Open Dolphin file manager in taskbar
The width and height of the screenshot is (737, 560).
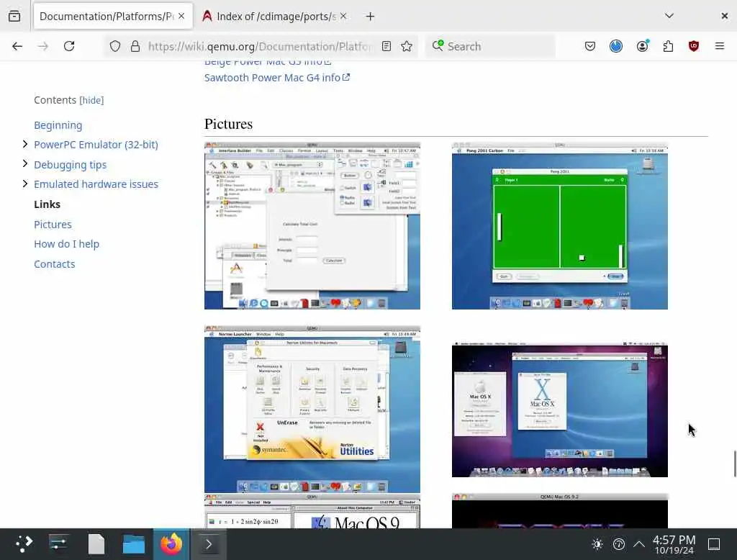pos(133,544)
